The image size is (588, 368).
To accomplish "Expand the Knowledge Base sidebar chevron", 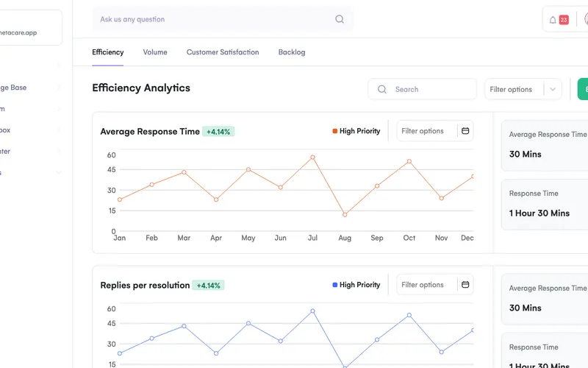I will 59,88.
